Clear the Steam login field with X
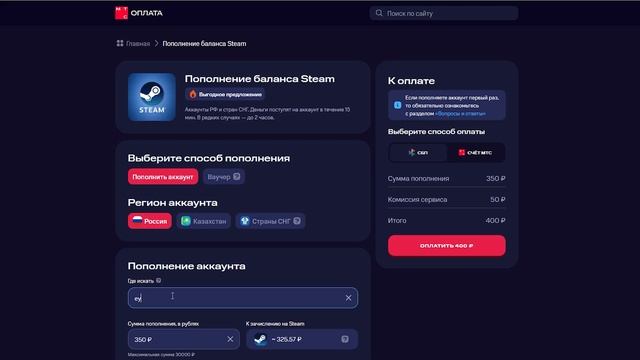The height and width of the screenshot is (360, 640). point(348,298)
